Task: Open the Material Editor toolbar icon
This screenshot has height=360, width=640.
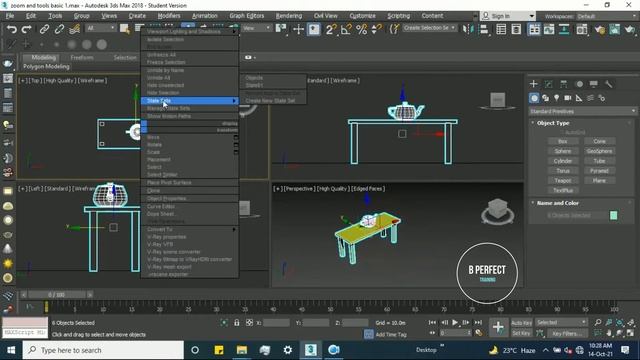Action: click(x=582, y=29)
